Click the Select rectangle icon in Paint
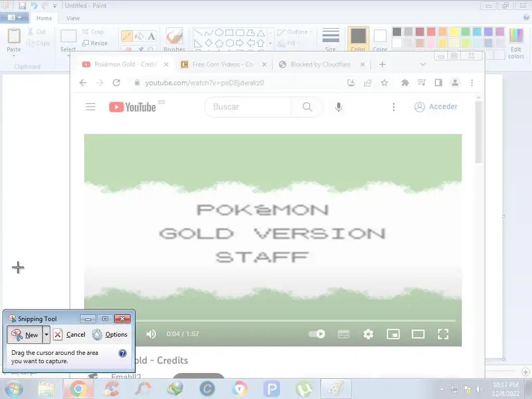532x399 pixels. click(68, 36)
